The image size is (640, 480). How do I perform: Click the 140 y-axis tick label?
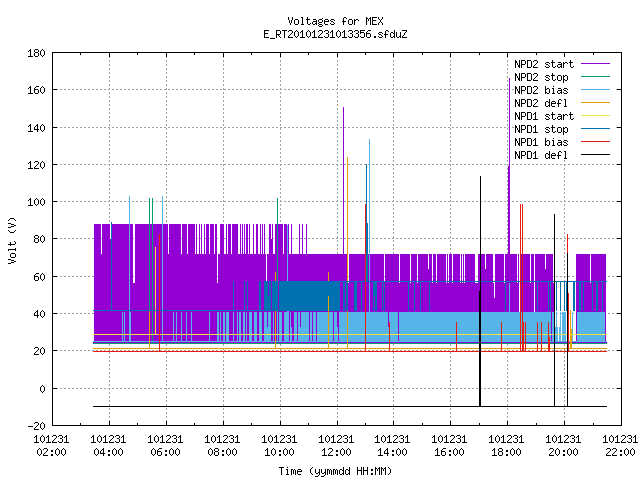(x=36, y=128)
